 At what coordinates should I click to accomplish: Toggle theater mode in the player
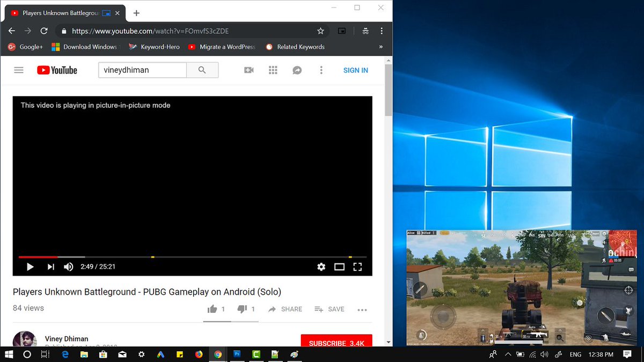click(339, 267)
